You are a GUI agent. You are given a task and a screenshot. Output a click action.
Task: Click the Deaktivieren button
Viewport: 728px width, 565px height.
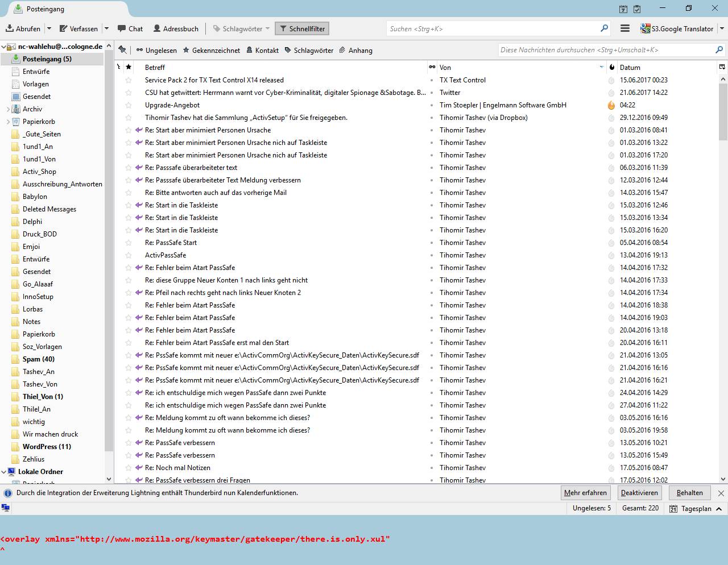[x=639, y=493]
